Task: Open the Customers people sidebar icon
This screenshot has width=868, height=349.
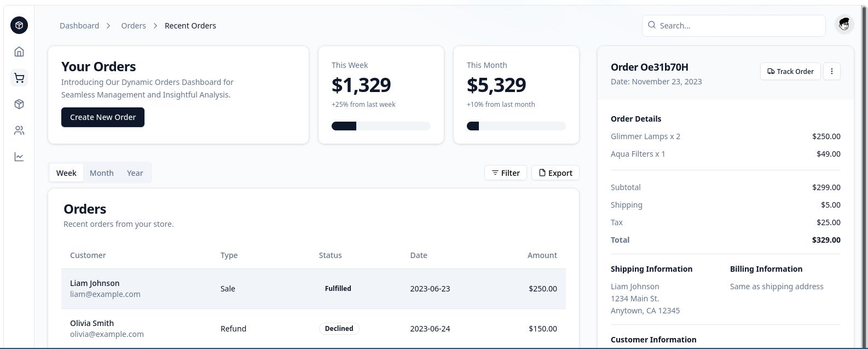Action: [19, 130]
